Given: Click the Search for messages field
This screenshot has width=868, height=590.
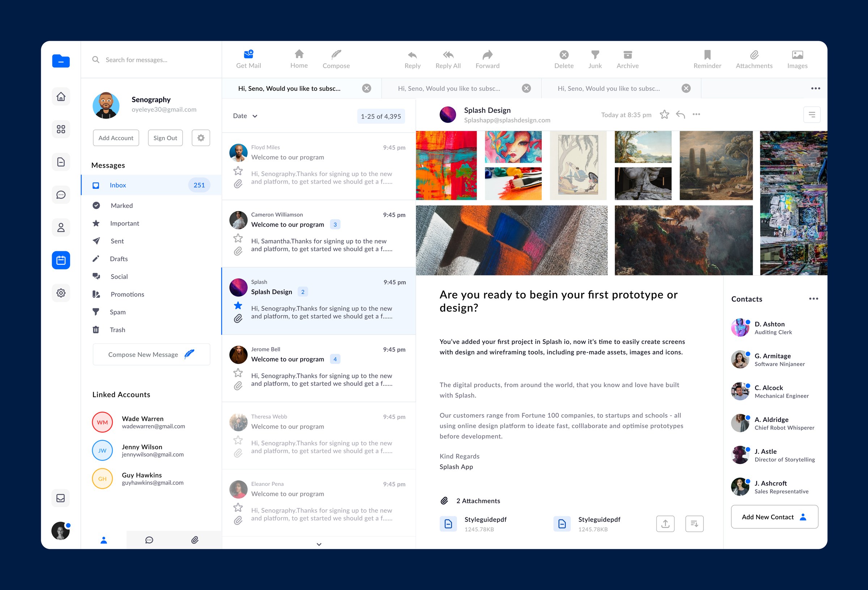Looking at the screenshot, I should pyautogui.click(x=151, y=60).
